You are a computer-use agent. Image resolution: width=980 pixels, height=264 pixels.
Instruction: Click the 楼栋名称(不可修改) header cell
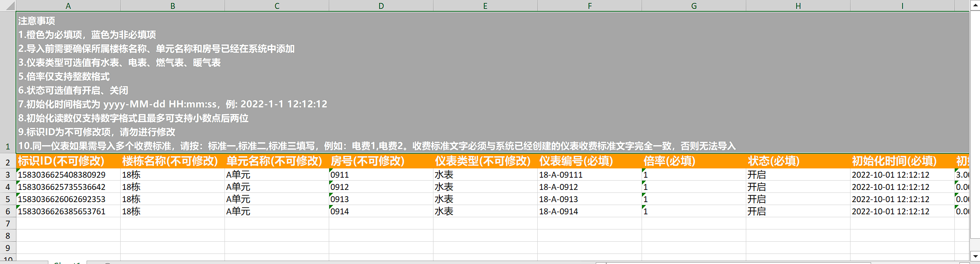[172, 161]
